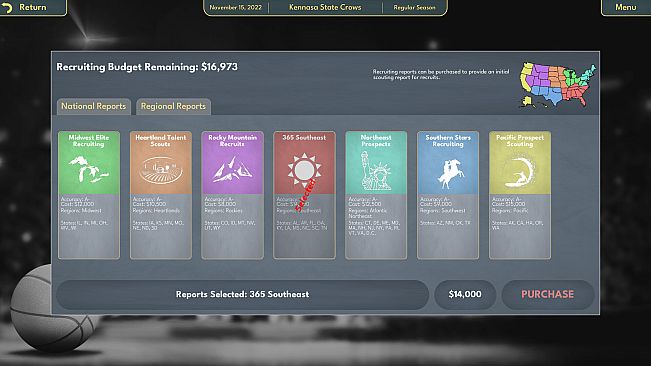Click the farm icon on Heartland Talent Scouts
The height and width of the screenshot is (366, 651).
[x=161, y=170]
